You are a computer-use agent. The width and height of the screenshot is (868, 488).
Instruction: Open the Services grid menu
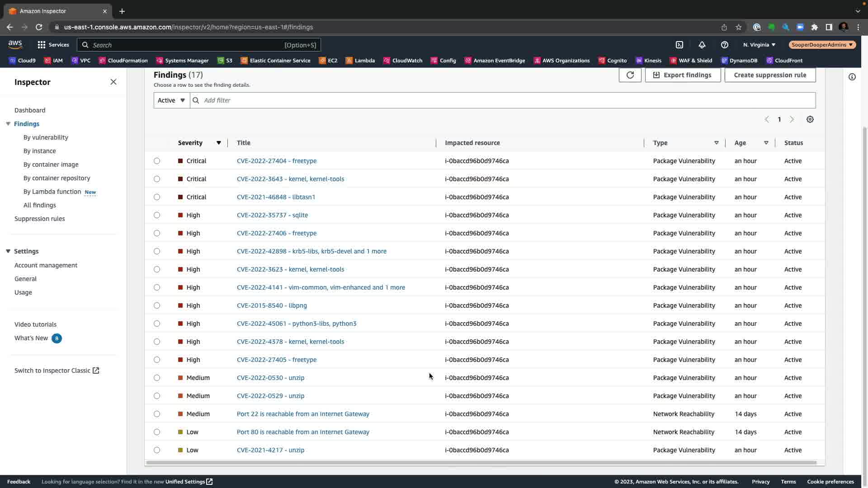53,45
